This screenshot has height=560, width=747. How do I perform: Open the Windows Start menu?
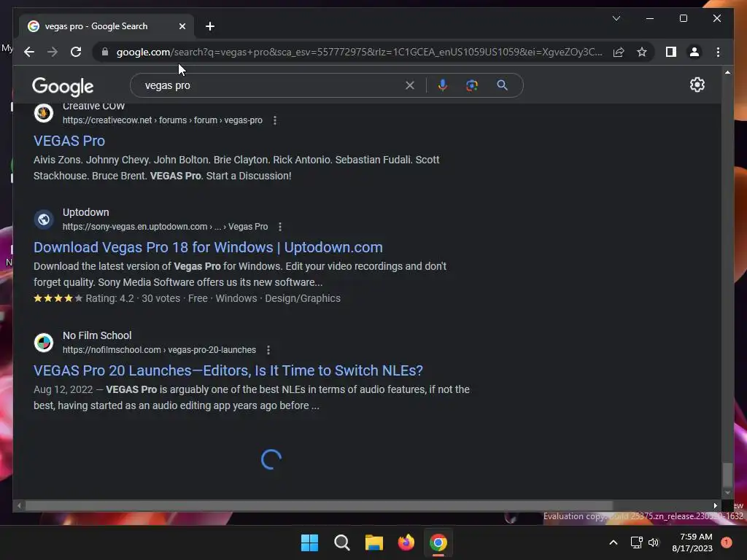point(309,542)
